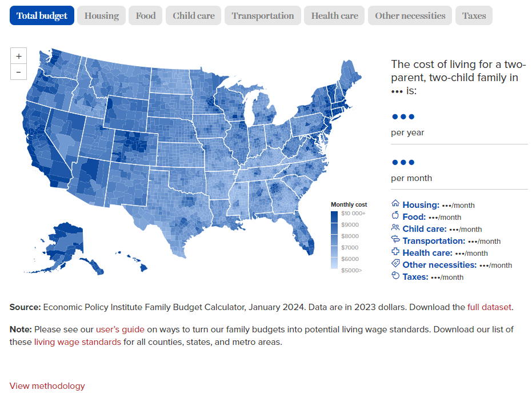Click the signpost icon beside Transportation
Screen dimensions: 532x398
click(x=395, y=240)
